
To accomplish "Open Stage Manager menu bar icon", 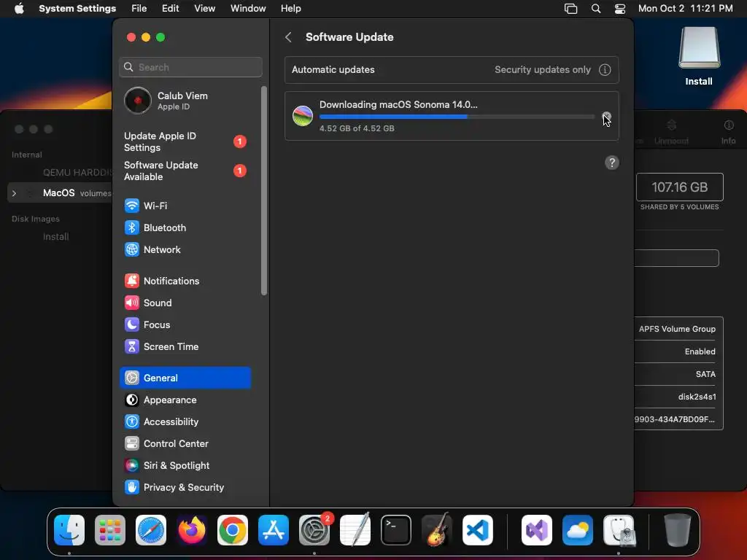I will (x=570, y=9).
